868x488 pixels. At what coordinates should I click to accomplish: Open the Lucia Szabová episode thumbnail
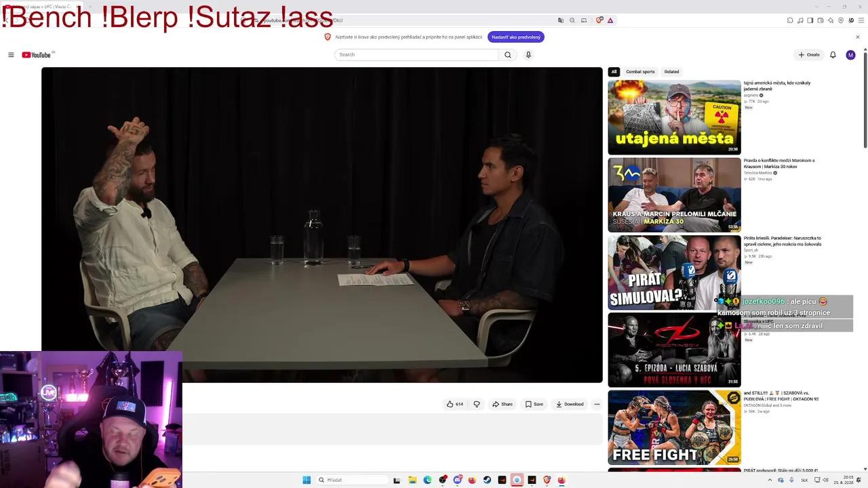[674, 350]
